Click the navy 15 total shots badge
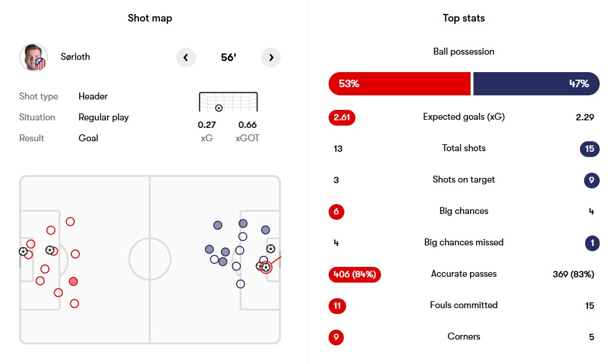The width and height of the screenshot is (609, 364). point(589,149)
